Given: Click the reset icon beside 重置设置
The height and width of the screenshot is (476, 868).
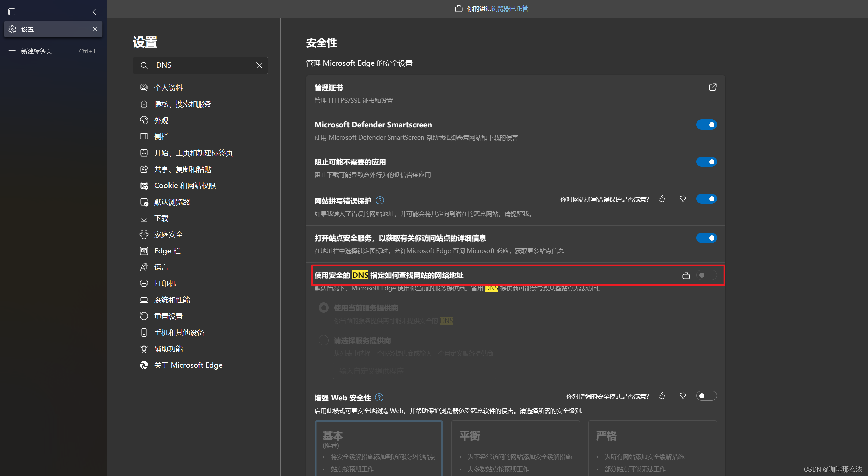Looking at the screenshot, I should 144,316.
